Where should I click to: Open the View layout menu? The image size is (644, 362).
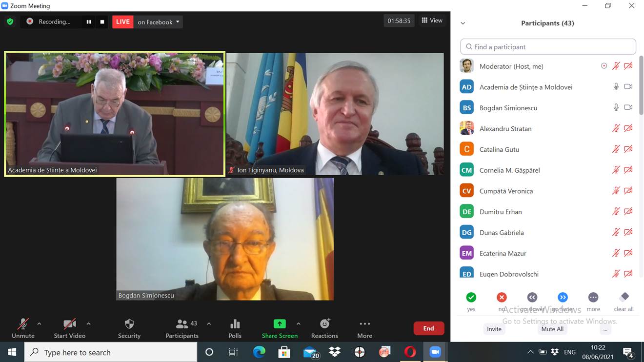(432, 20)
